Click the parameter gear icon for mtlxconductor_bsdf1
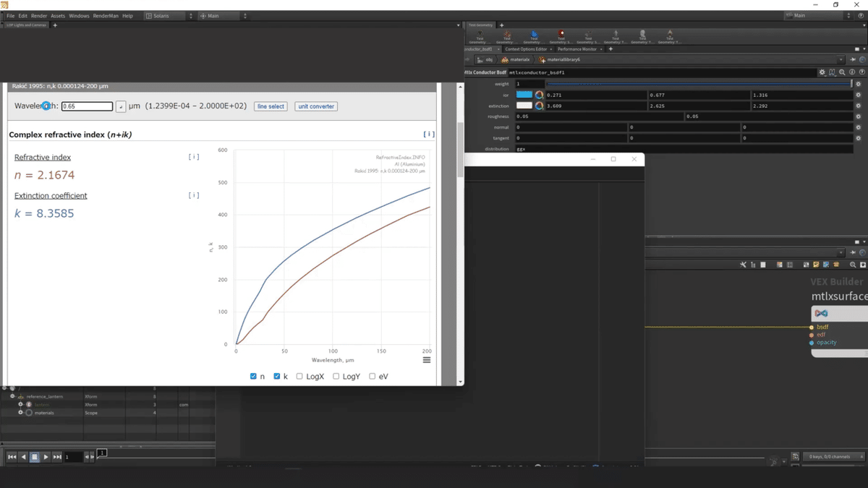 tap(822, 72)
